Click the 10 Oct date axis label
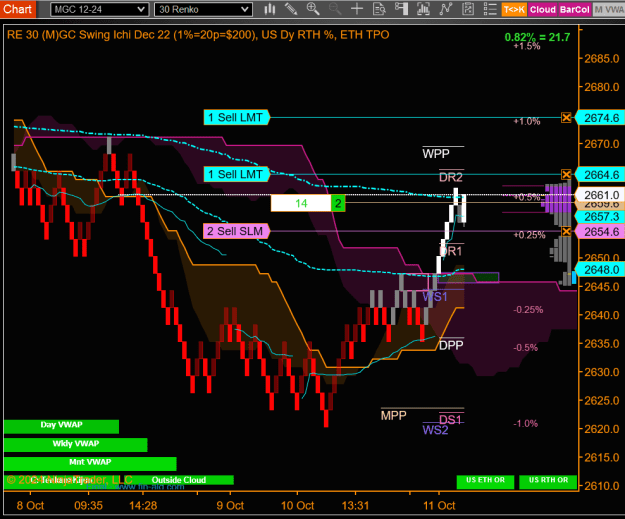Screen dimensions: 625x519 point(297,506)
